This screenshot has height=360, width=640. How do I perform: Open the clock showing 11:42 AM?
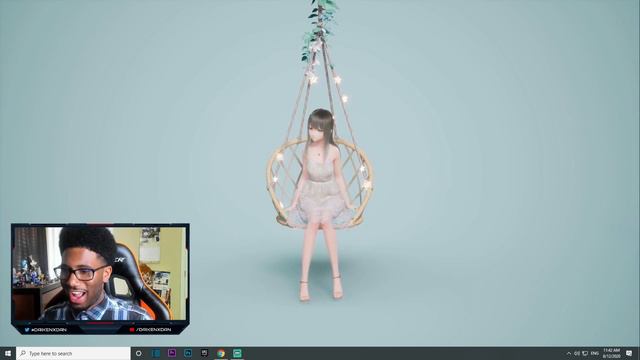[611, 353]
